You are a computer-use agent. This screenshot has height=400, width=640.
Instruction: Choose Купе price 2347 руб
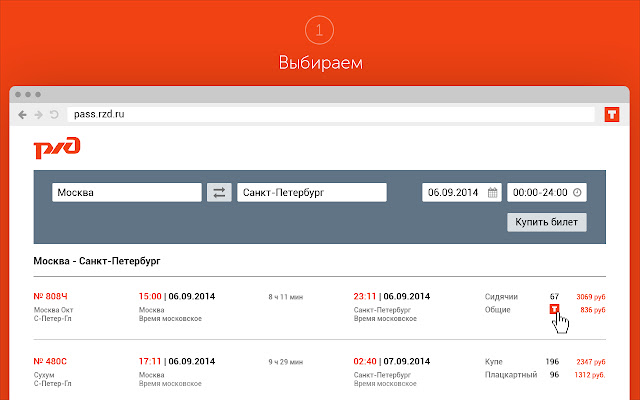[x=591, y=362]
